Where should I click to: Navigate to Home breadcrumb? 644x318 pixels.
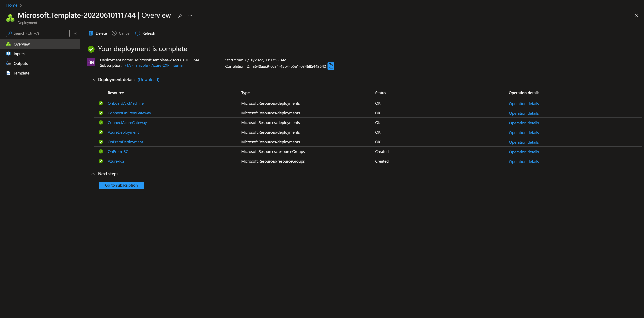(12, 5)
